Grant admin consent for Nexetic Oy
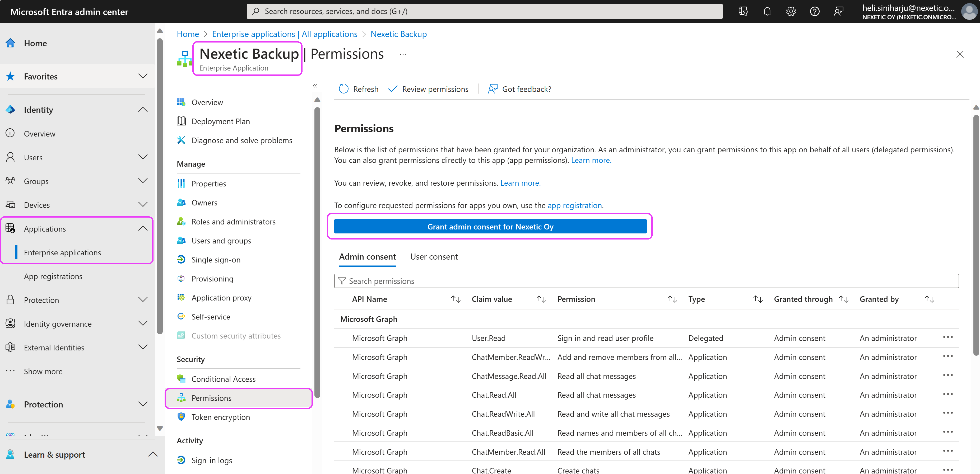Viewport: 980px width, 474px height. pyautogui.click(x=490, y=226)
